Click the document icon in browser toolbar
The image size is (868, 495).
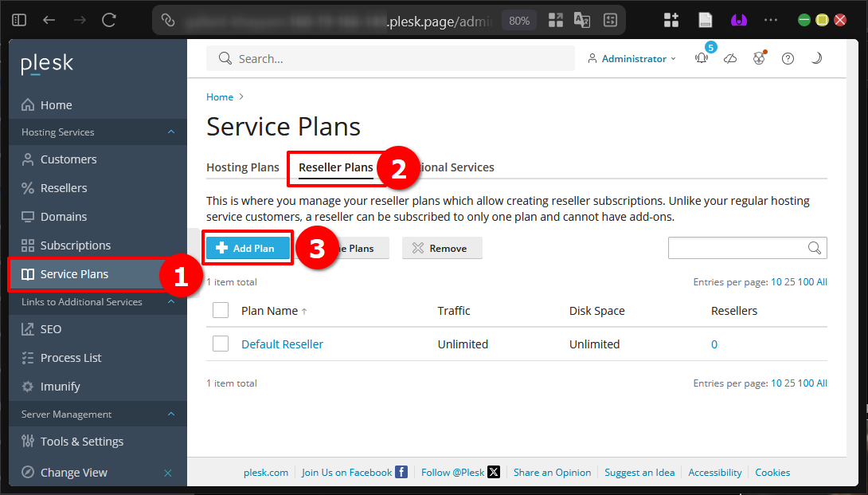pyautogui.click(x=706, y=21)
